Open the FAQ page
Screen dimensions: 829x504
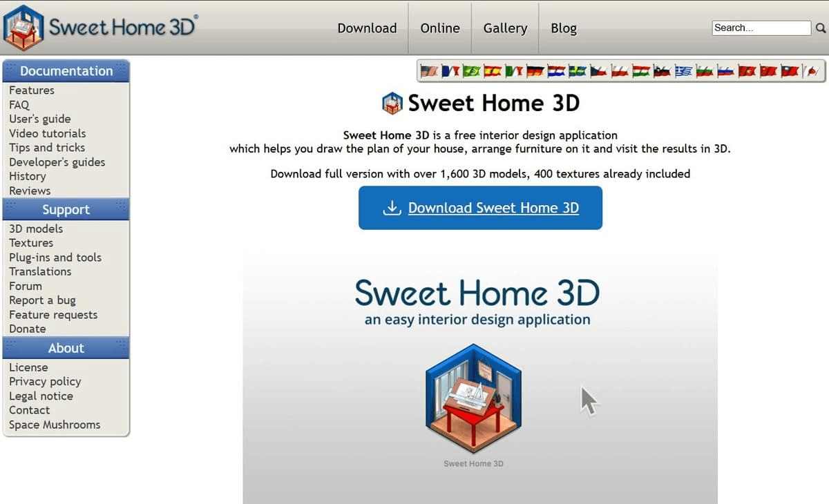click(19, 105)
